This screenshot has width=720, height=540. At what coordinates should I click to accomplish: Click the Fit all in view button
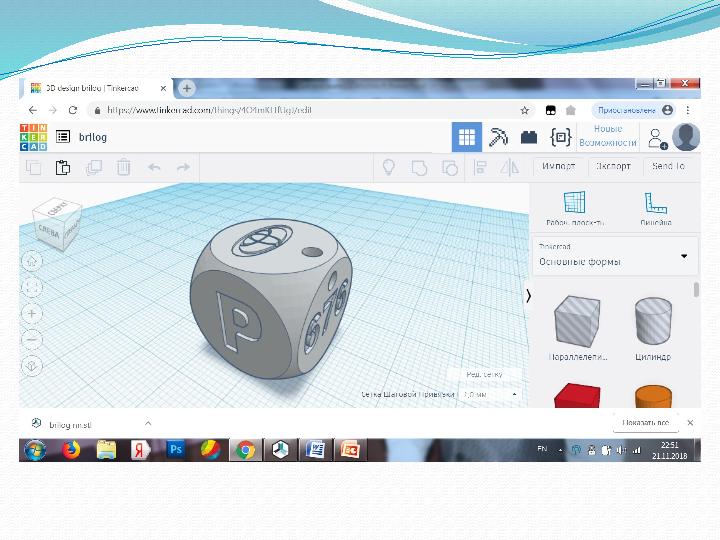[x=32, y=287]
